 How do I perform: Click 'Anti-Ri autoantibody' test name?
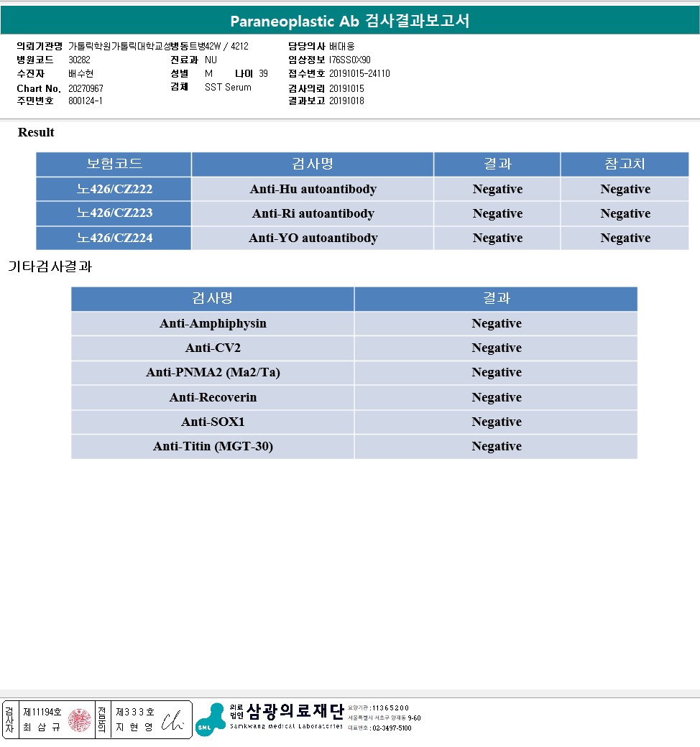click(x=313, y=213)
